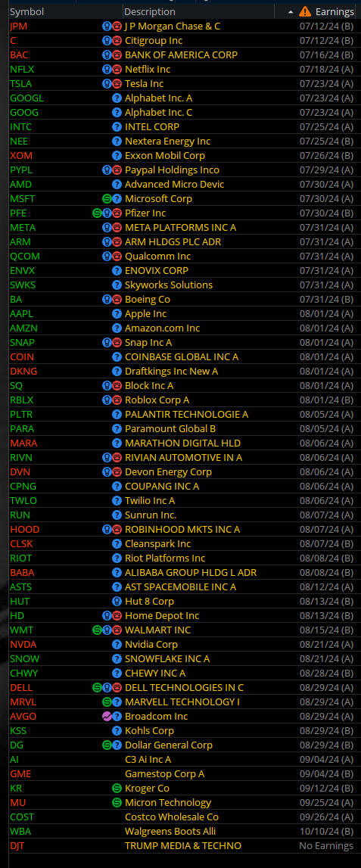Click the green dollar icon for MRVL
The image size is (361, 868).
point(107,702)
